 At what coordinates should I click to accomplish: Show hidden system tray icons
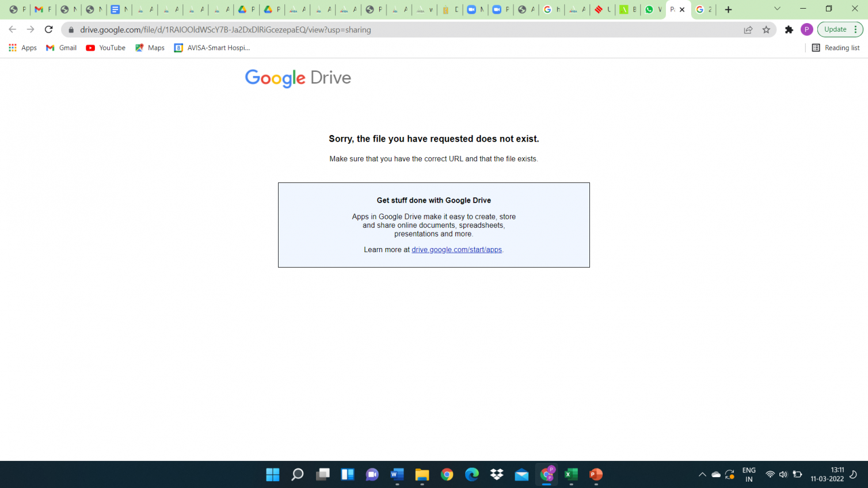702,475
